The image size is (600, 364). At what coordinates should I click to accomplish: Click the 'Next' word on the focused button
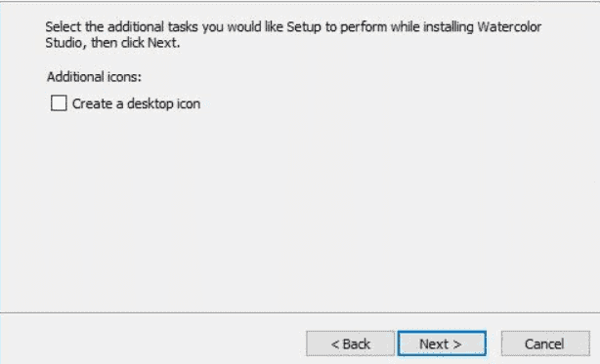(434, 344)
